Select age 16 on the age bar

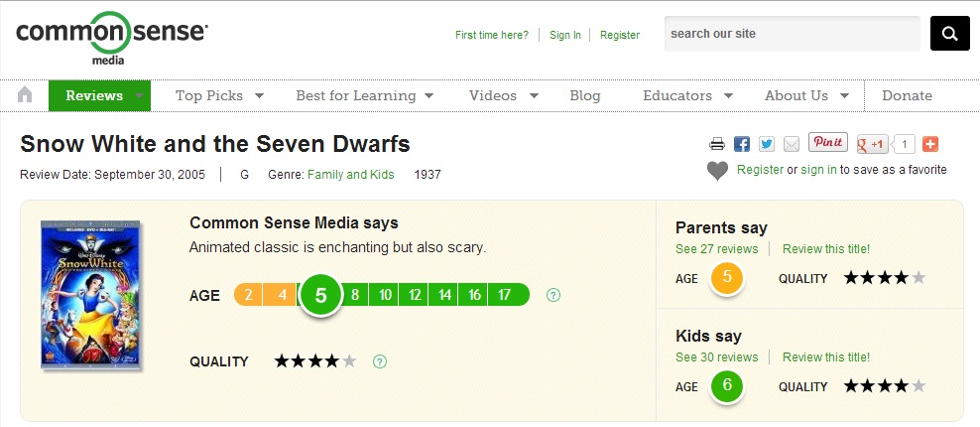[474, 294]
